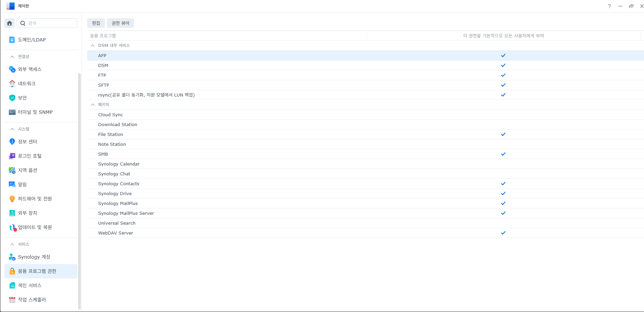This screenshot has width=644, height=312.
Task: Open the 하드웨어 및 전원 bulb icon
Action: pos(12,199)
